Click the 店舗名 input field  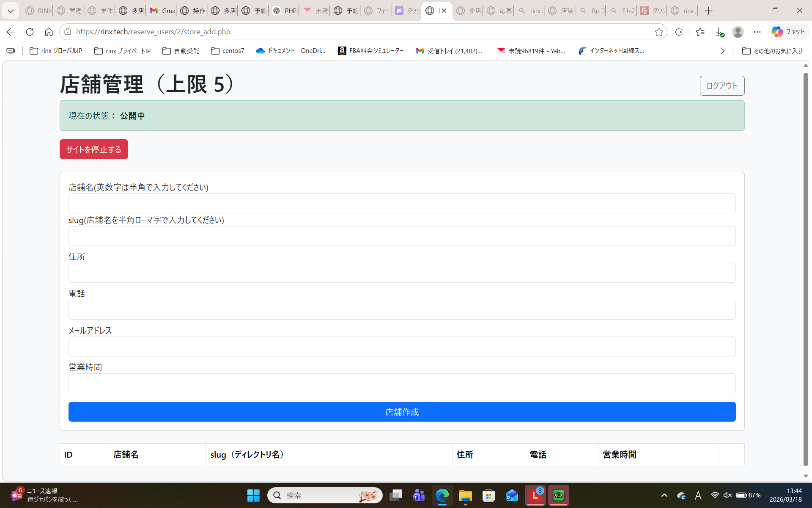(401, 203)
